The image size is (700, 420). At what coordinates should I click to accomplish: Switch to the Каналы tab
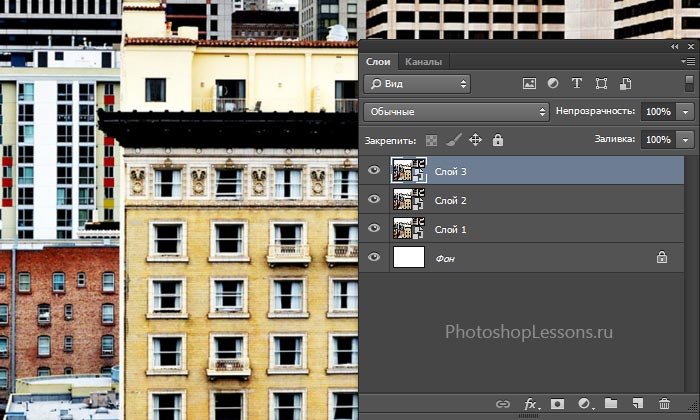point(423,62)
